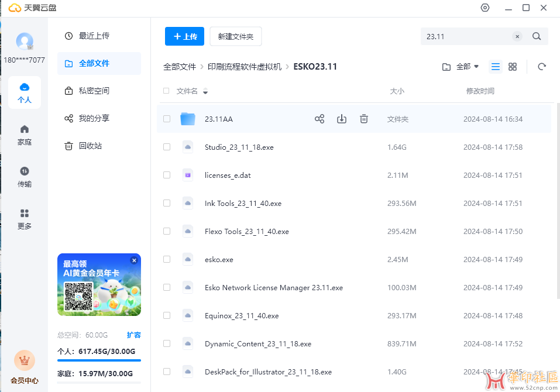Click the Ink Tools file icon
560x392 pixels.
click(x=188, y=203)
